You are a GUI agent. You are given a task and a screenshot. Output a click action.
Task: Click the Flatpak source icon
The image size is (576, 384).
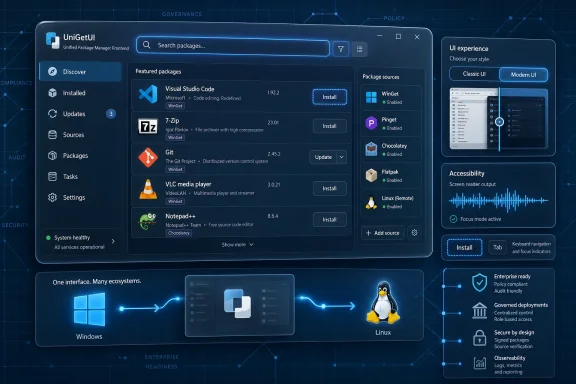(x=371, y=175)
